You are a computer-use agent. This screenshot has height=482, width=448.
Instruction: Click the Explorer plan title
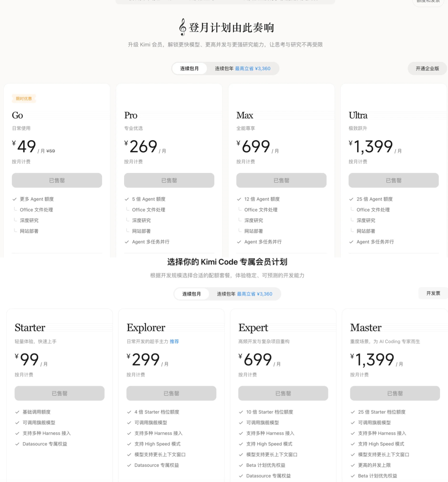(x=146, y=328)
